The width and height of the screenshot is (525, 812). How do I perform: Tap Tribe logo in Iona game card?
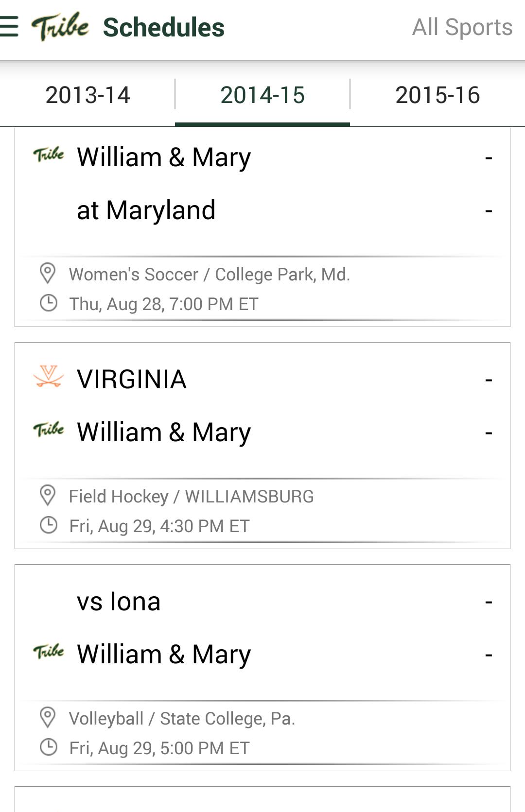pos(49,652)
